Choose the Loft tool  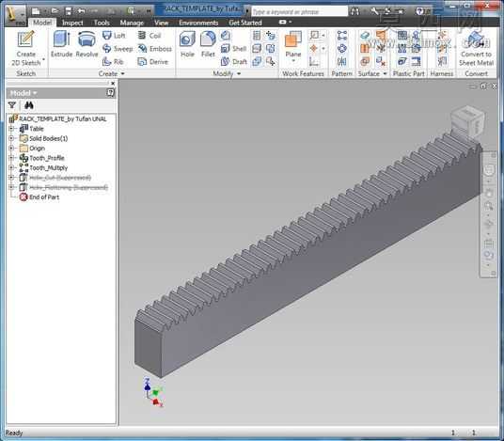pyautogui.click(x=114, y=36)
